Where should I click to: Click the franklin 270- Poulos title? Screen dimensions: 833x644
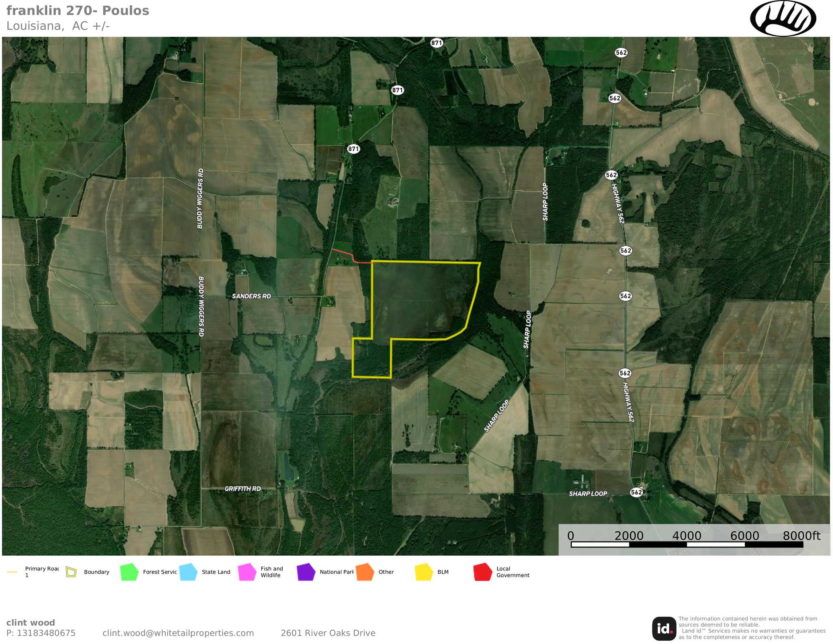[78, 11]
